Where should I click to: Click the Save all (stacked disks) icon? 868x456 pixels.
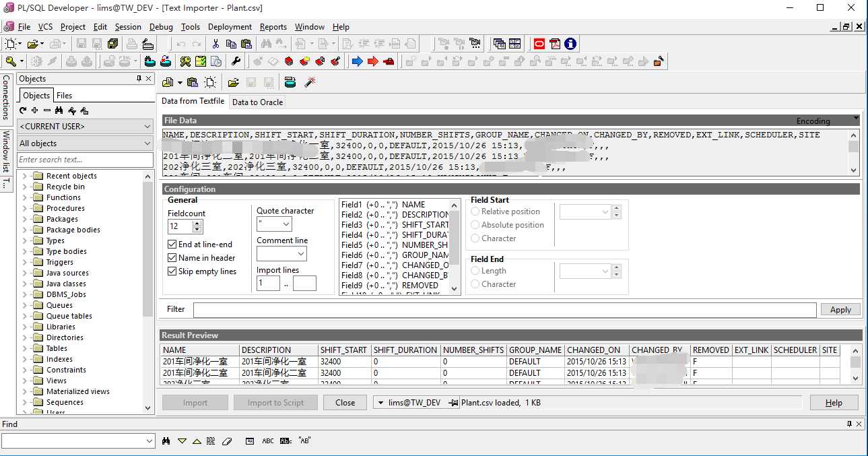tap(113, 44)
